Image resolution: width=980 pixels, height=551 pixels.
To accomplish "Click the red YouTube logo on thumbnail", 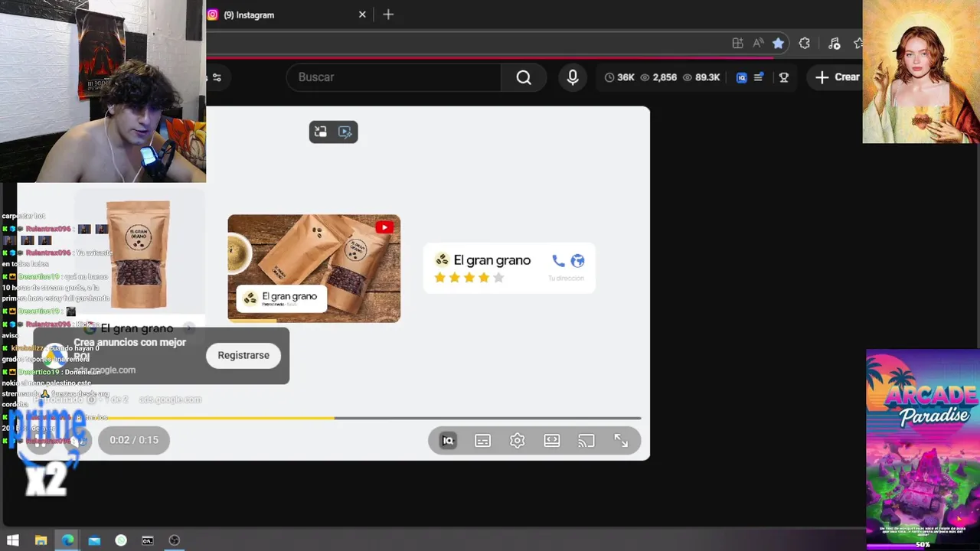I will pyautogui.click(x=384, y=227).
